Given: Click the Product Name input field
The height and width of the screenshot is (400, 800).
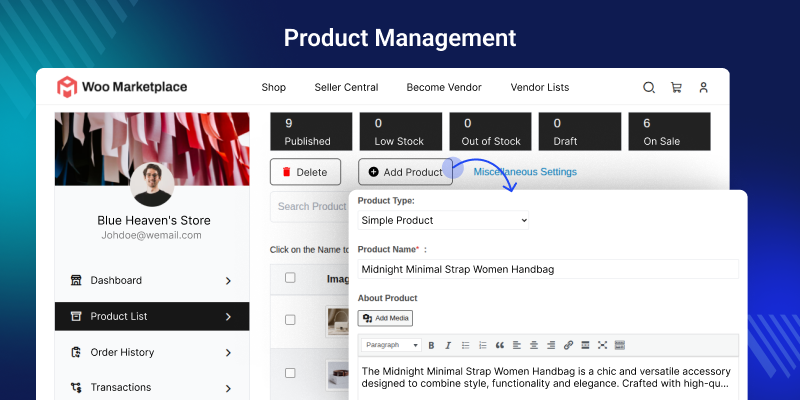Looking at the screenshot, I should pyautogui.click(x=548, y=269).
